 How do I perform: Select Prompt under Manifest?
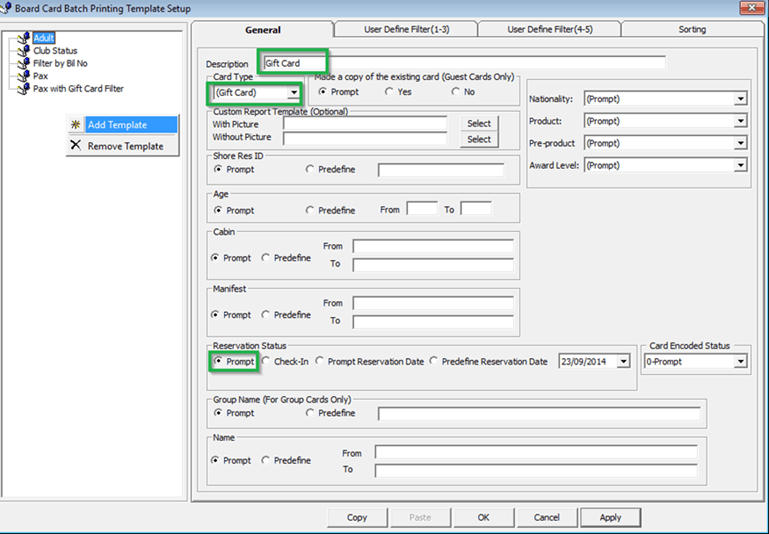pos(215,314)
